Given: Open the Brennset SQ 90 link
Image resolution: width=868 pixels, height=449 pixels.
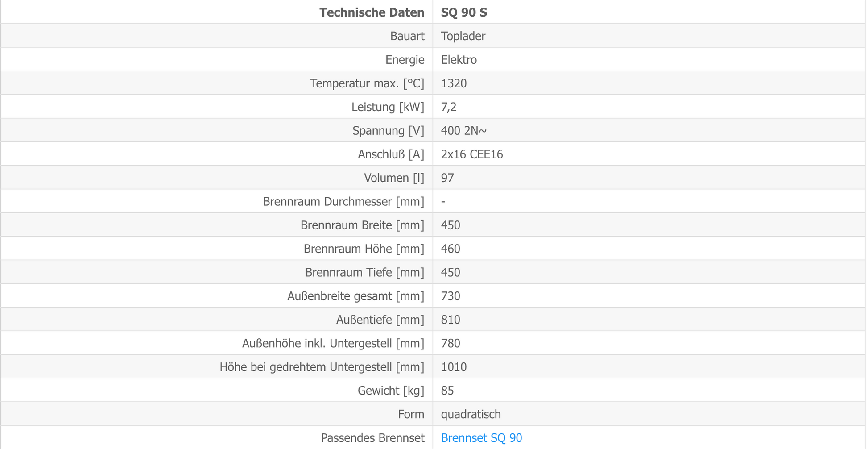Looking at the screenshot, I should (x=481, y=438).
